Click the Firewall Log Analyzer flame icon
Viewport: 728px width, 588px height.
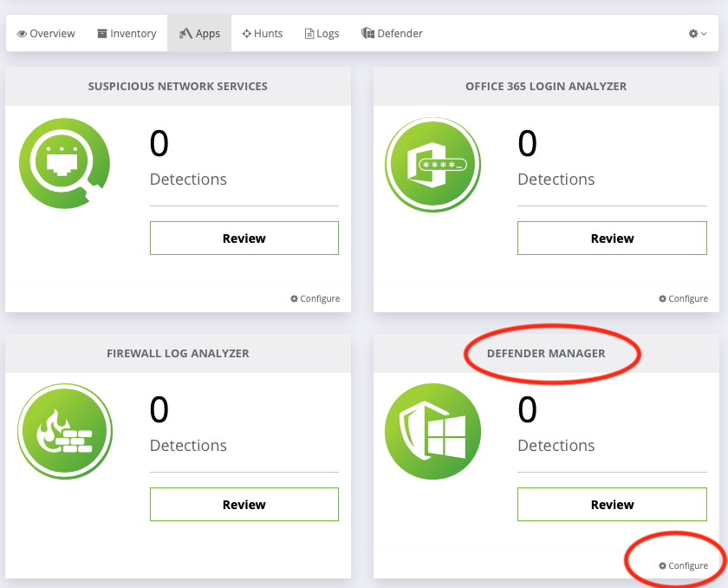pos(65,431)
